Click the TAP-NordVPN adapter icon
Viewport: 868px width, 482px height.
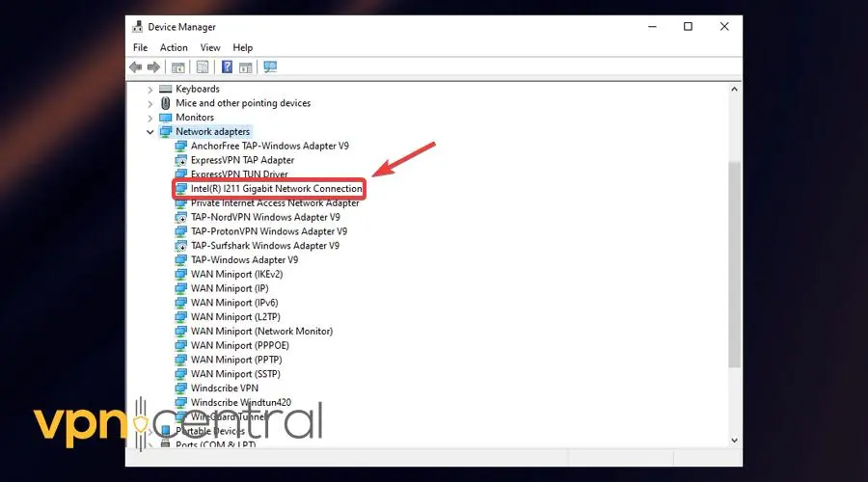[x=181, y=218]
